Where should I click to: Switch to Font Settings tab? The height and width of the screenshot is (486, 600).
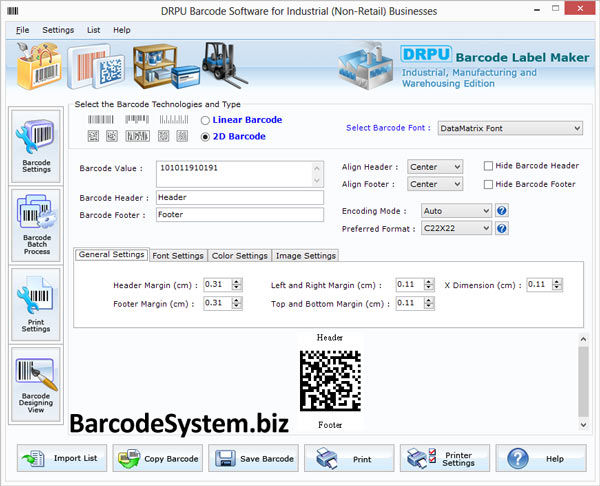(178, 256)
